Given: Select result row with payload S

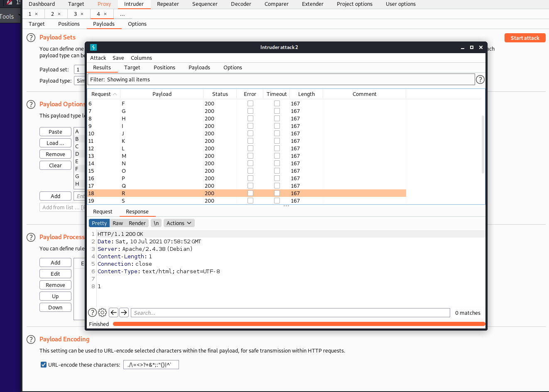Looking at the screenshot, I should coord(246,201).
